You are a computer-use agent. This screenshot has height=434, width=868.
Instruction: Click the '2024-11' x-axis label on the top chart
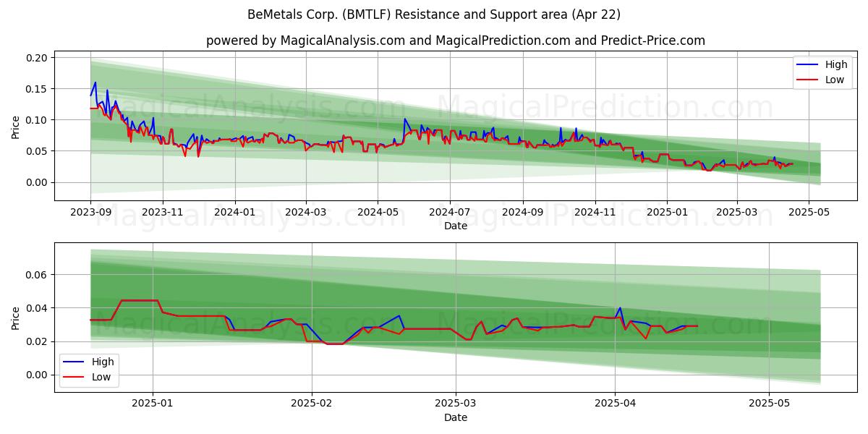point(595,213)
